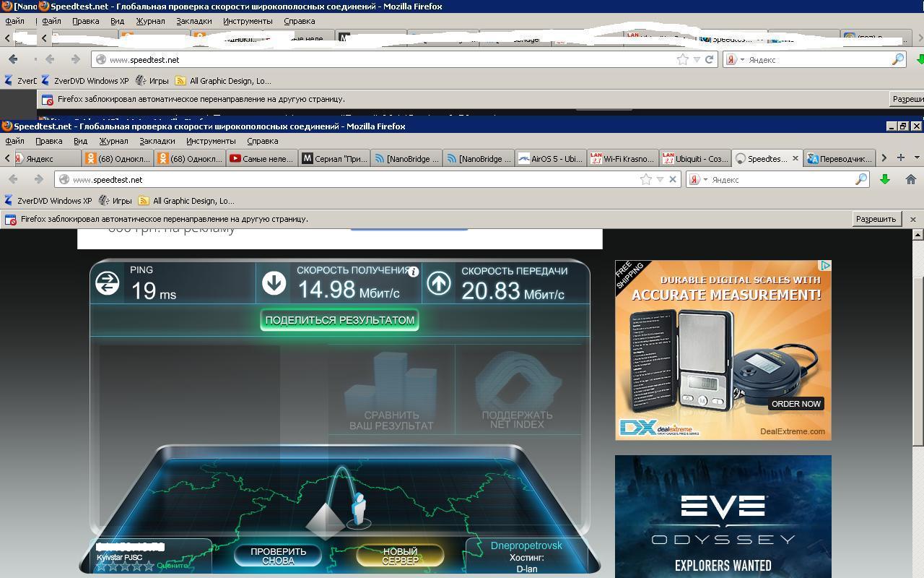Open the Справка menu in the background window
Viewport: 924px width, 578px height.
(x=299, y=21)
